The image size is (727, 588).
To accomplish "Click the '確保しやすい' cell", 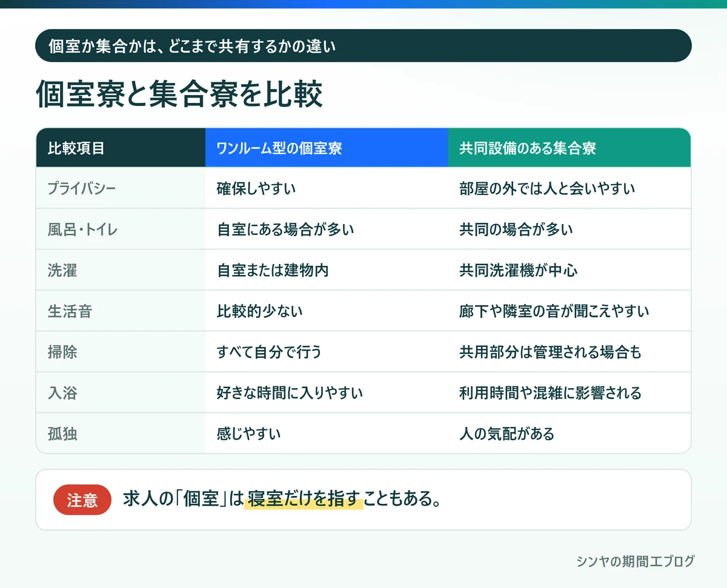I will coord(327,188).
